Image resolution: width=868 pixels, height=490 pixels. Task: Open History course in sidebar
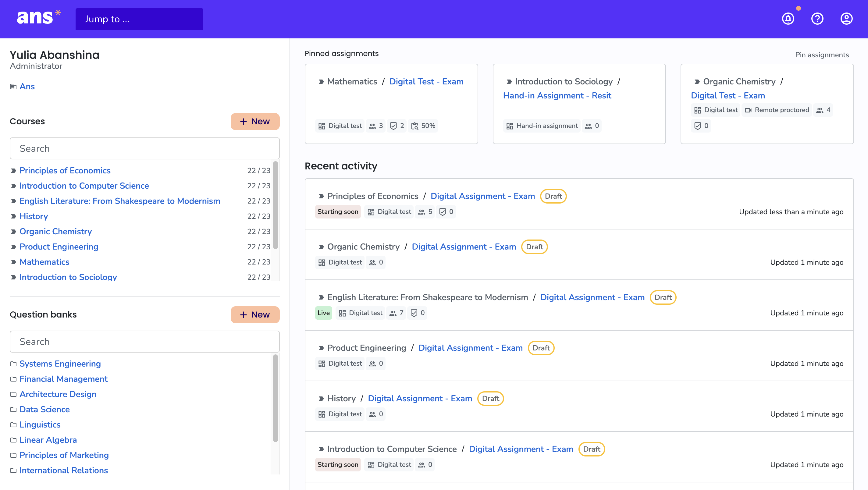pyautogui.click(x=33, y=216)
